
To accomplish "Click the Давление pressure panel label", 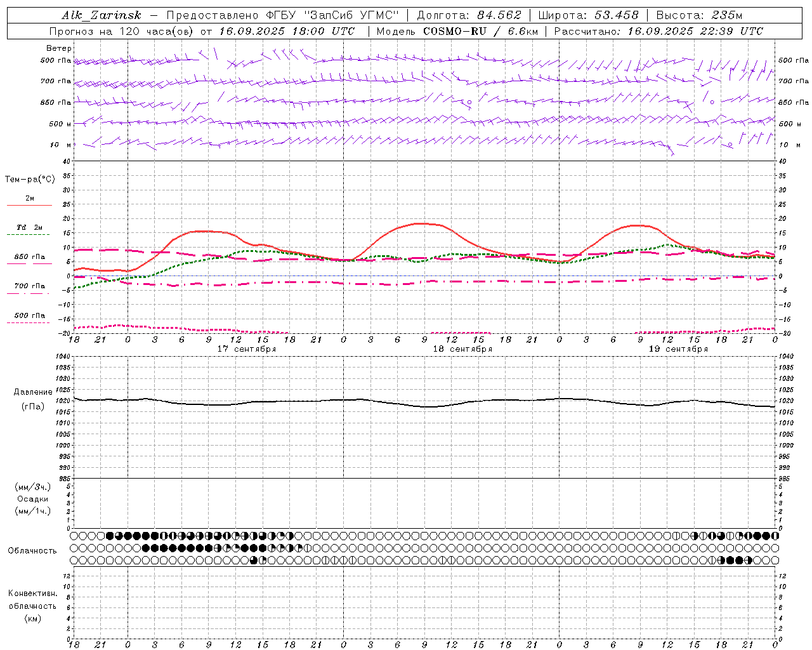I will [33, 392].
